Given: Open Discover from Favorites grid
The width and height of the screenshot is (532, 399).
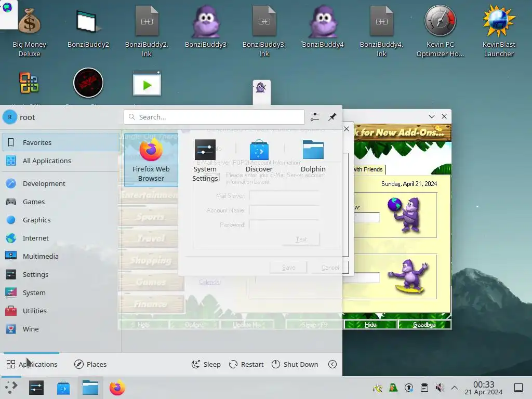Looking at the screenshot, I should 259,156.
